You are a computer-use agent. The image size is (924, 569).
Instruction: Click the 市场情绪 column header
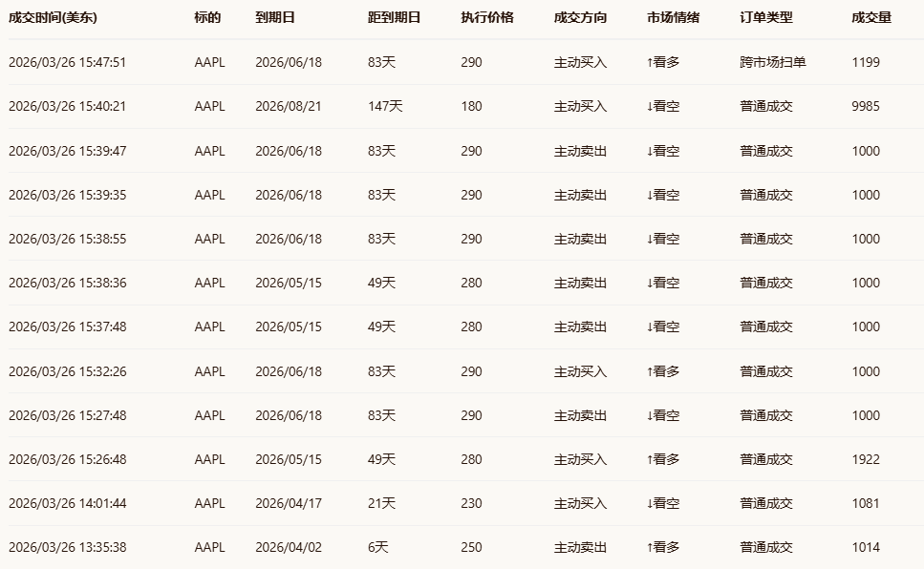pos(673,18)
